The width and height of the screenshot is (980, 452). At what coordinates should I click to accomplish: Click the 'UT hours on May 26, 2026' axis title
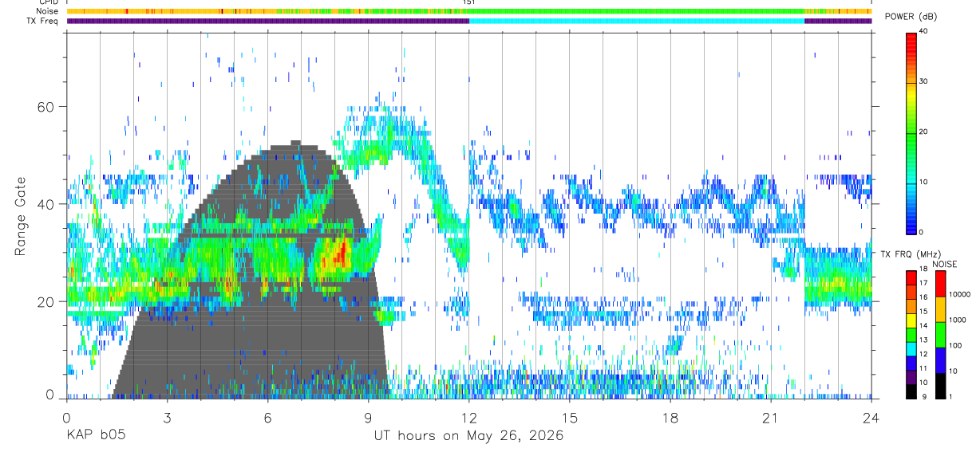coord(468,435)
